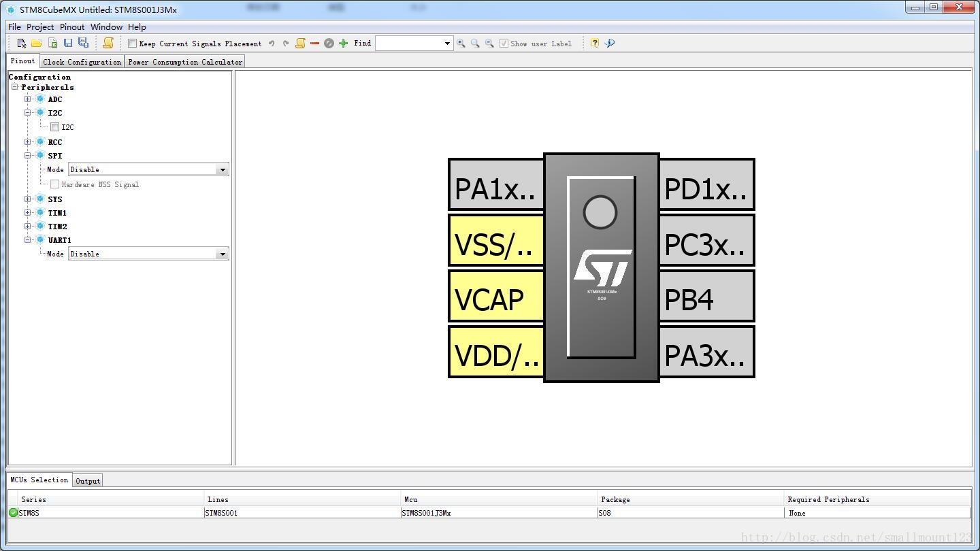Click the Save Project As icon
Image resolution: width=980 pixels, height=551 pixels.
tap(83, 43)
